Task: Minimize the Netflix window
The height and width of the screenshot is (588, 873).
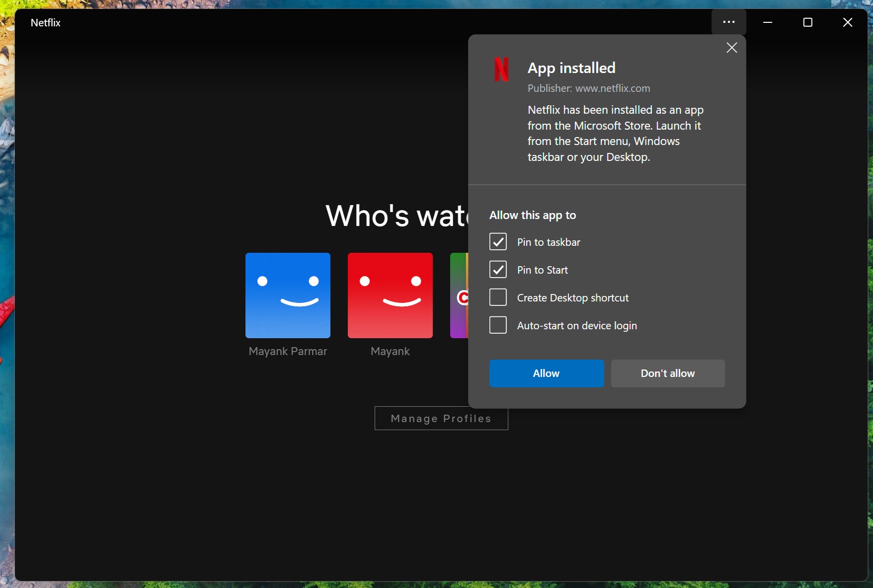Action: tap(768, 22)
